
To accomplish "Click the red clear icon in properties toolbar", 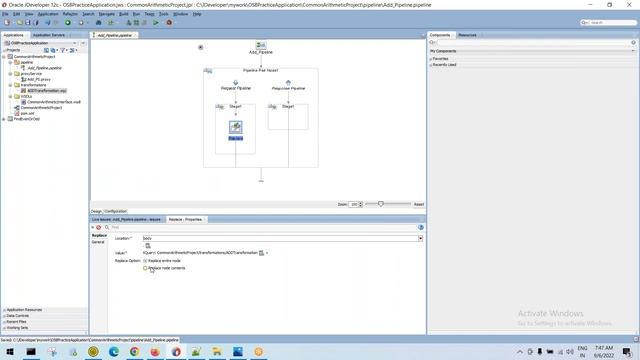I will (98, 227).
